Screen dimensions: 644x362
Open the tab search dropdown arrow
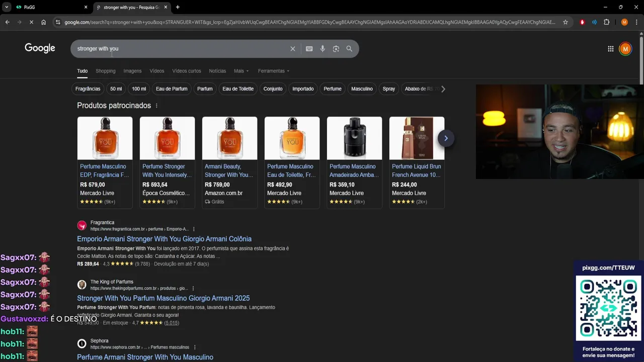click(x=7, y=7)
